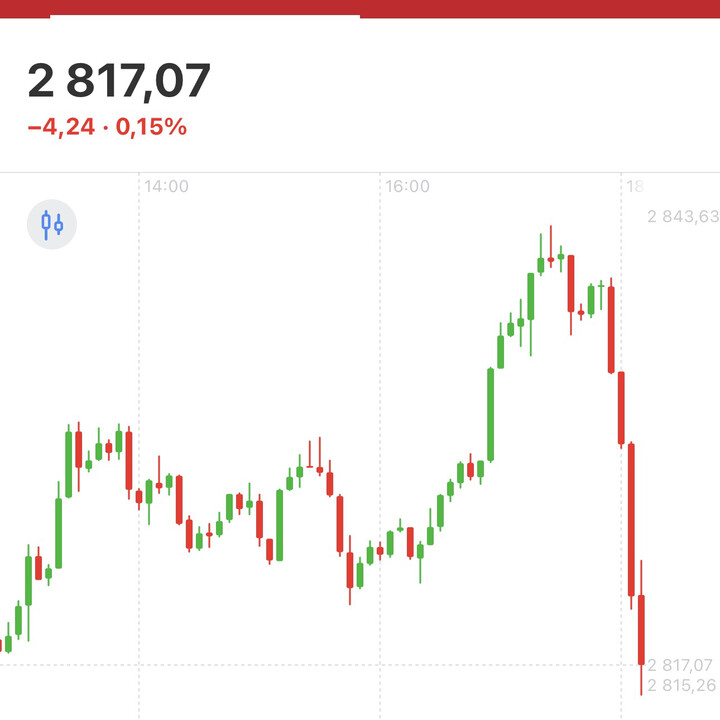Select the 14:00 time axis label
This screenshot has height=720, width=720.
click(x=166, y=187)
